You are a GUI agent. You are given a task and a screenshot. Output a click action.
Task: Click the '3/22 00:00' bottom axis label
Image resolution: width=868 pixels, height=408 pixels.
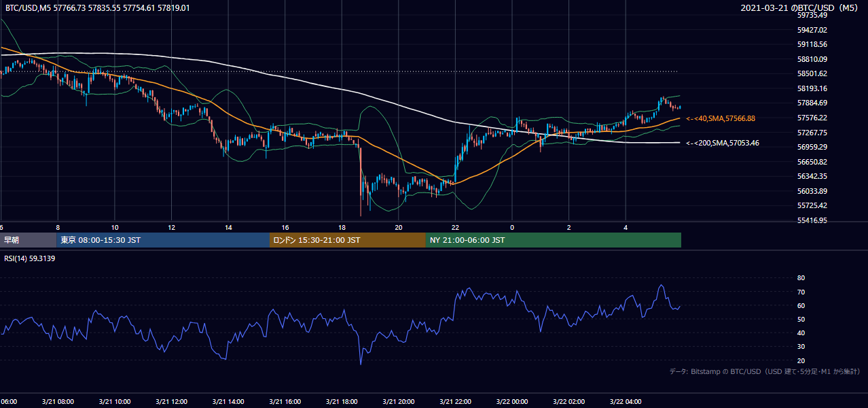point(512,401)
